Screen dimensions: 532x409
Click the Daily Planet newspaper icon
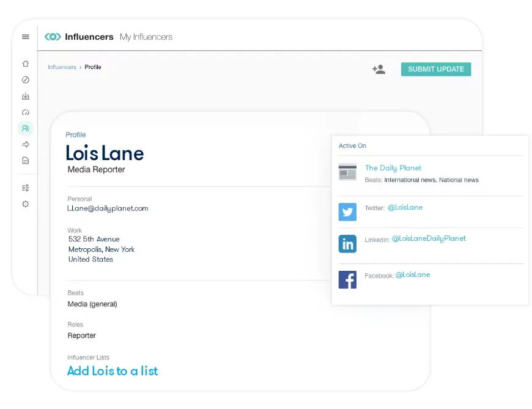point(347,172)
